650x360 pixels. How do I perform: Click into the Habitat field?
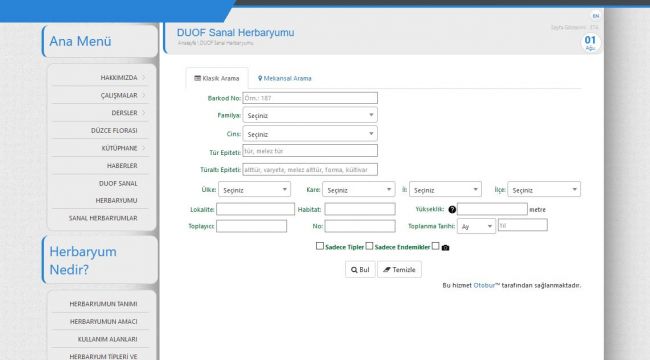[x=360, y=209]
